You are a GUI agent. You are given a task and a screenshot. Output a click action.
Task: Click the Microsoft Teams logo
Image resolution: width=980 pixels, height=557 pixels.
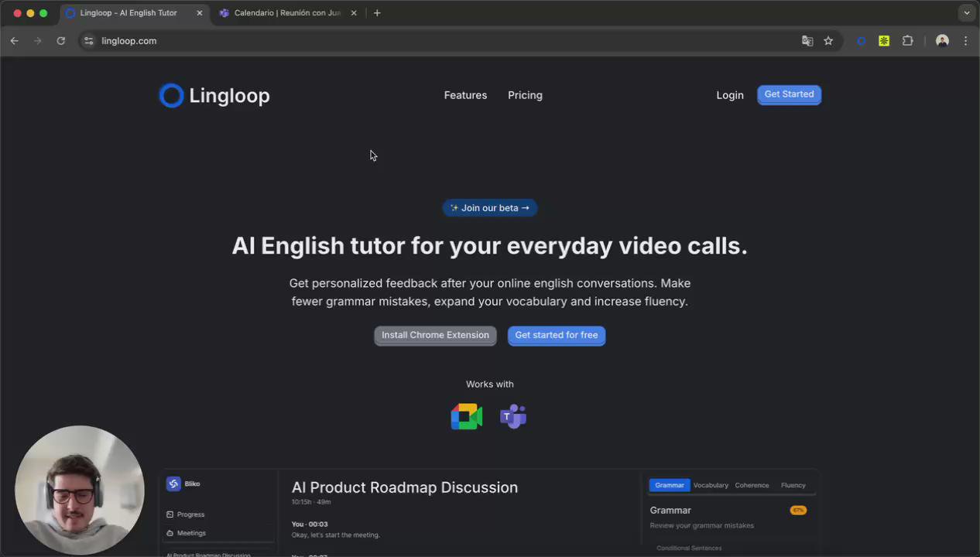point(513,416)
